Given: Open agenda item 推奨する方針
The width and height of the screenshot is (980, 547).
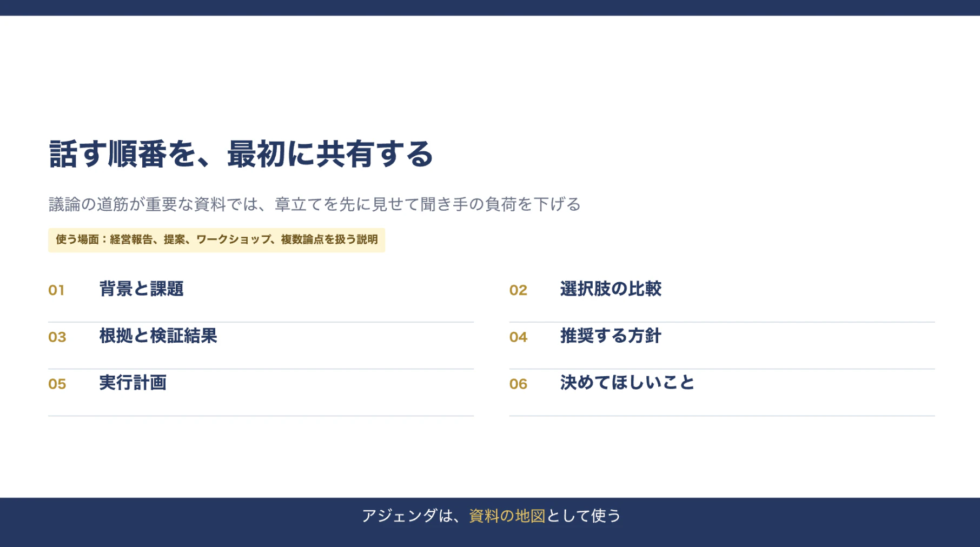Looking at the screenshot, I should [x=611, y=336].
